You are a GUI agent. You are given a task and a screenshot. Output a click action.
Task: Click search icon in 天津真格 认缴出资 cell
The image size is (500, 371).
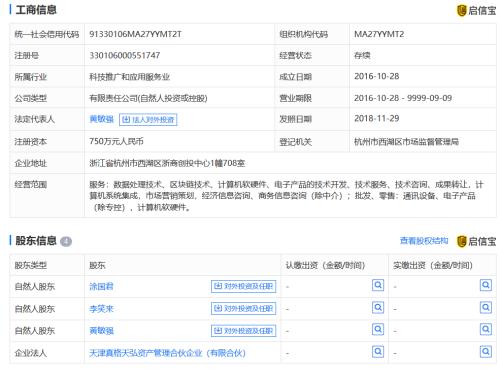378,351
